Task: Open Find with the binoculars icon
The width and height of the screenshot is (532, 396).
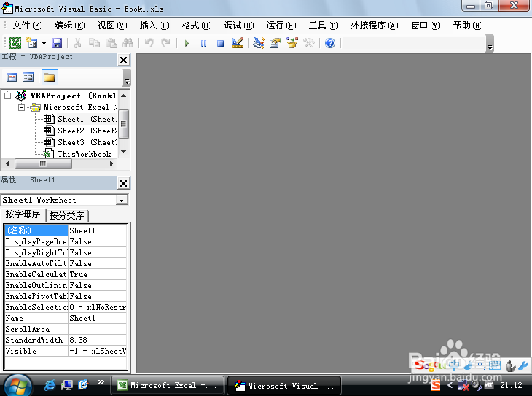Action: [x=128, y=43]
